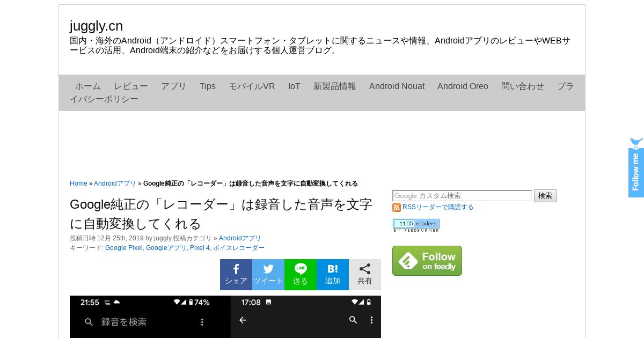Open the 問い合わせ menu item
Screen dimensions: 644x338
point(523,86)
